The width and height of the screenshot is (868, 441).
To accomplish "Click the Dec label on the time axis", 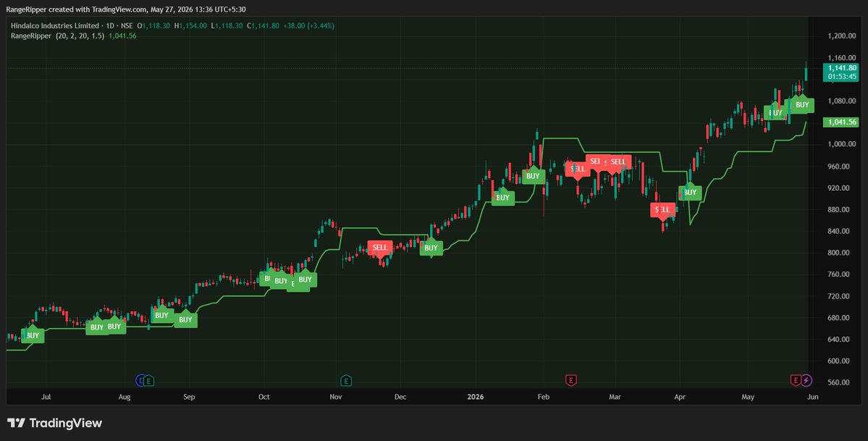I will pos(400,397).
